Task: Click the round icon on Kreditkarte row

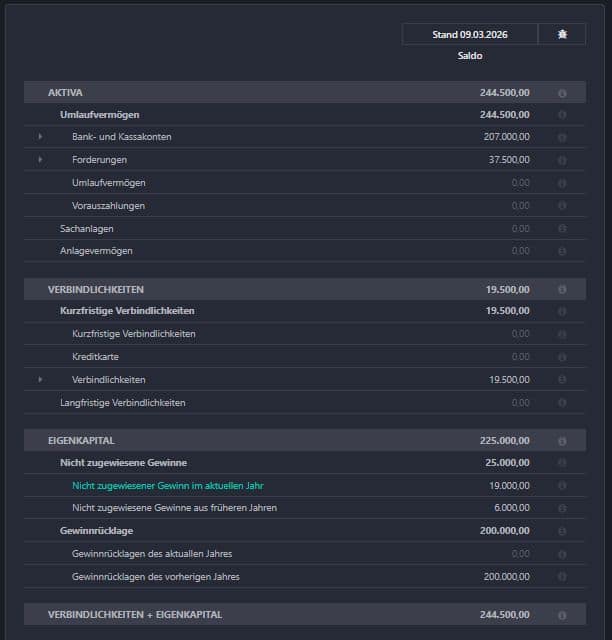Action: (x=562, y=357)
